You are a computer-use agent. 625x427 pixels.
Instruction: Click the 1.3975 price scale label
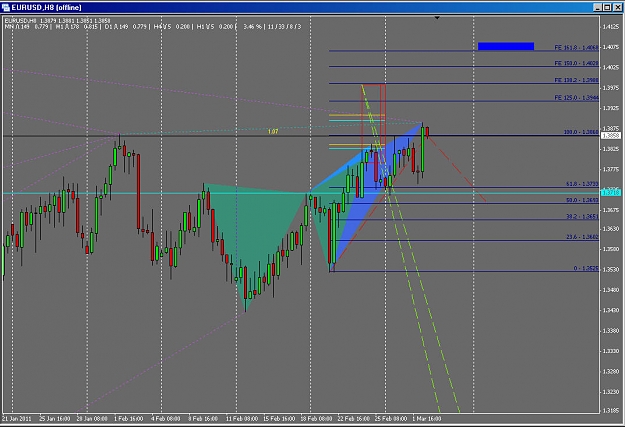coord(611,88)
